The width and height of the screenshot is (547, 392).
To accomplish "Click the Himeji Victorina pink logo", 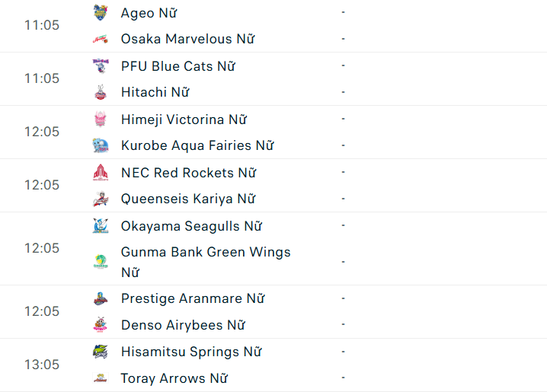I will point(101,120).
